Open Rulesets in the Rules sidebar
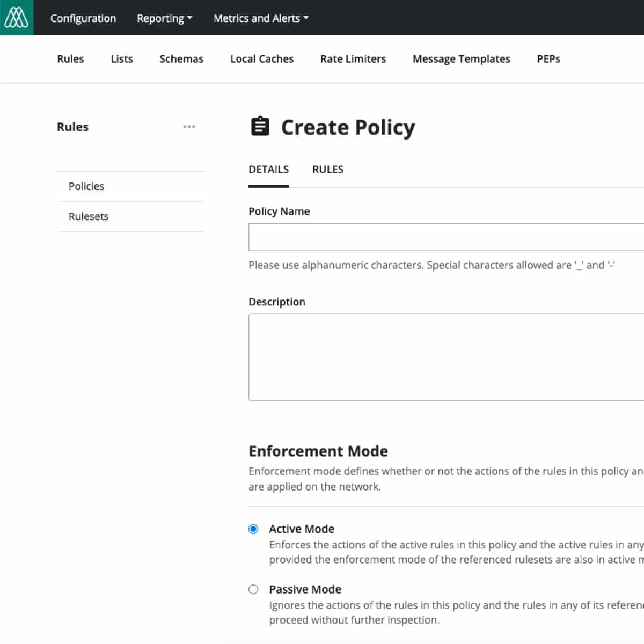The image size is (644, 644). pos(130,216)
